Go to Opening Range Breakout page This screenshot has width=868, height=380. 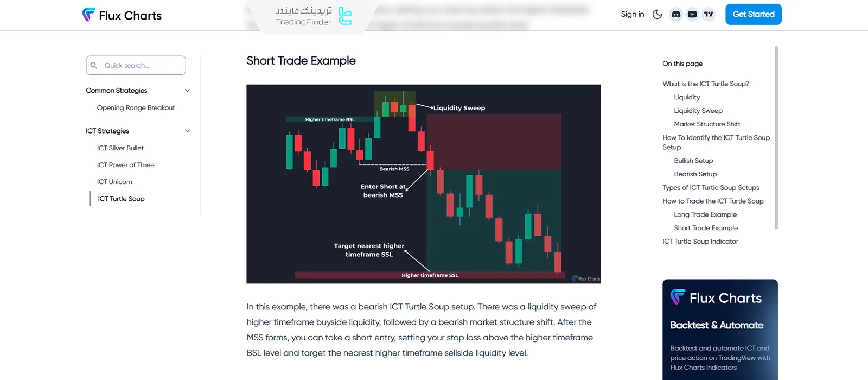(136, 108)
